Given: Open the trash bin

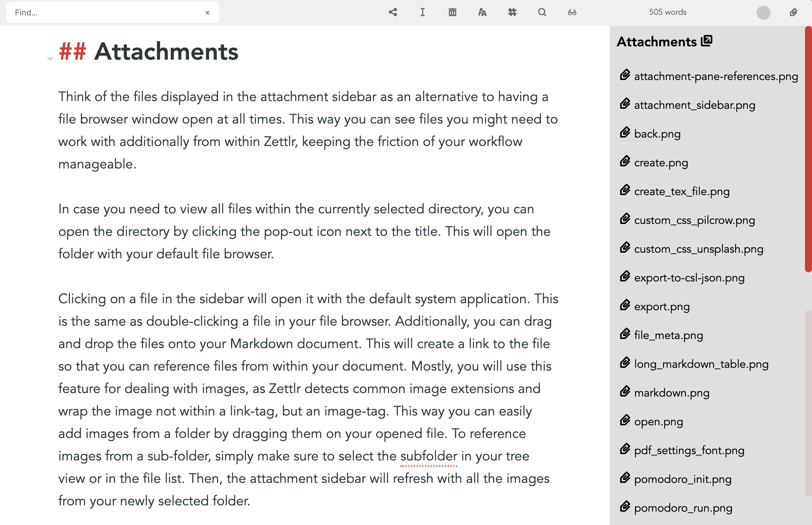Looking at the screenshot, I should click(x=452, y=12).
